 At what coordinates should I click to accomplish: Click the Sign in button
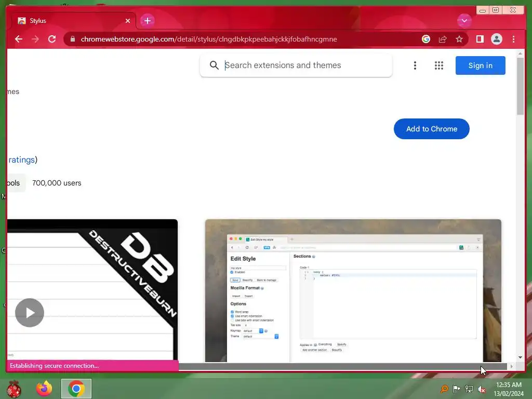pos(480,65)
